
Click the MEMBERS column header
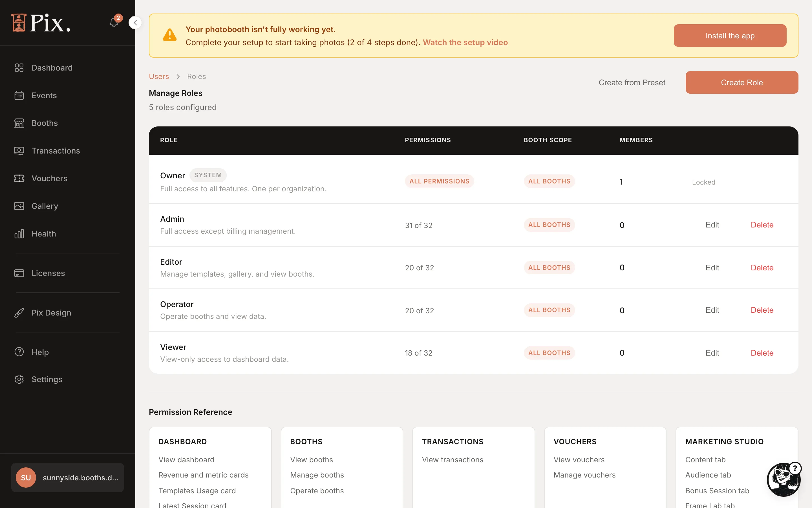(636, 140)
